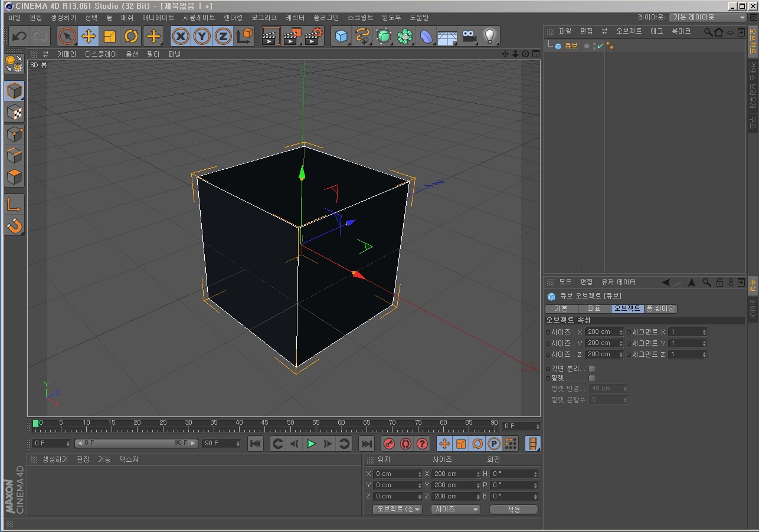Switch to Edges mode
Screen dimensions: 759x532
point(14,155)
